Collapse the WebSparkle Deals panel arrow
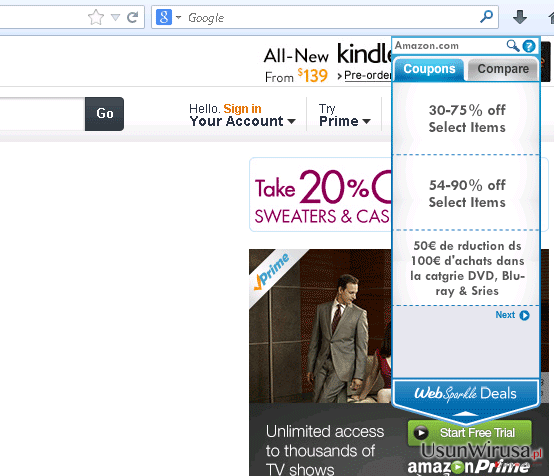 click(466, 413)
